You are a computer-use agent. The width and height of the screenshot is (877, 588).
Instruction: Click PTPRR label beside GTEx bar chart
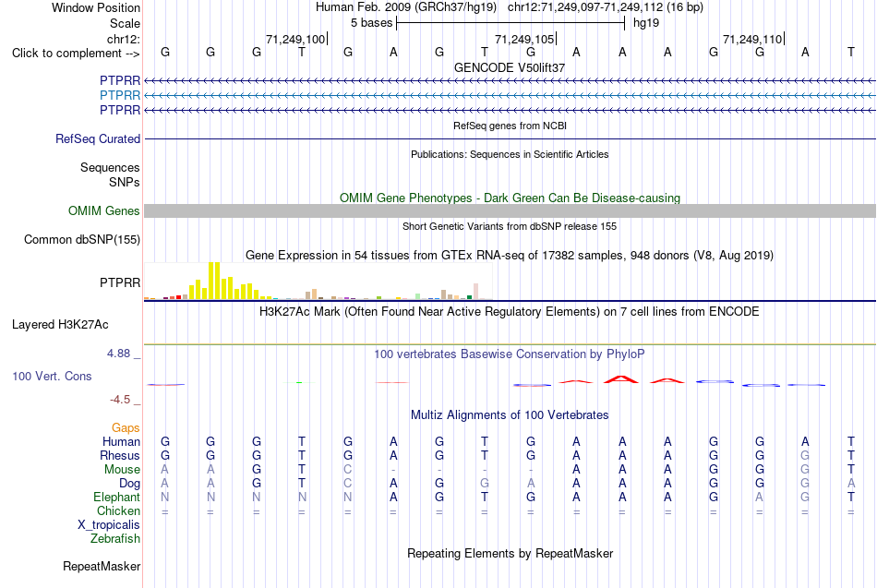pos(120,282)
